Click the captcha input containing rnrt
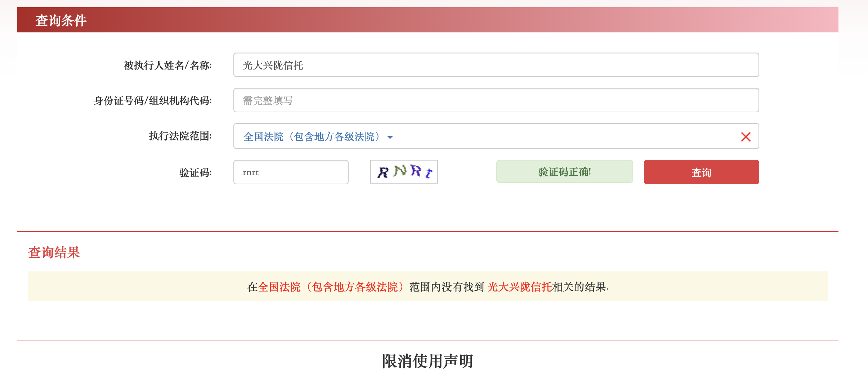 click(291, 172)
